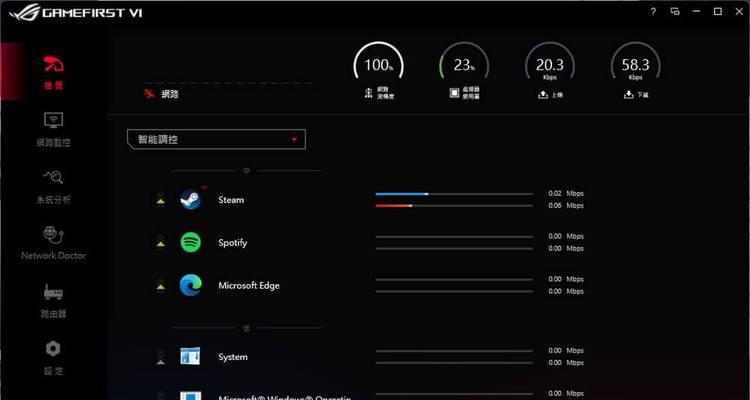
Task: Maximize the GameFirst VI window
Action: (x=718, y=12)
